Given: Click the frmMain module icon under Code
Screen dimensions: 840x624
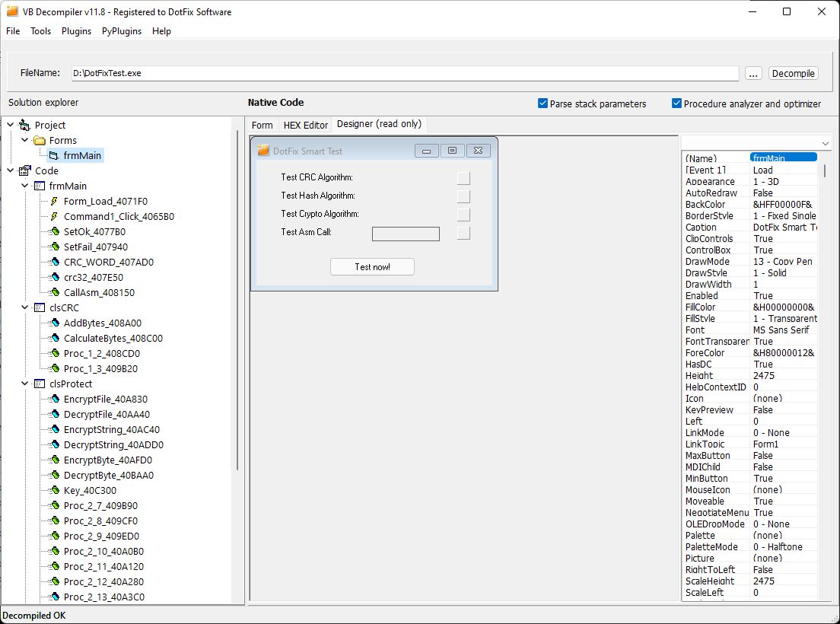Looking at the screenshot, I should coord(39,186).
